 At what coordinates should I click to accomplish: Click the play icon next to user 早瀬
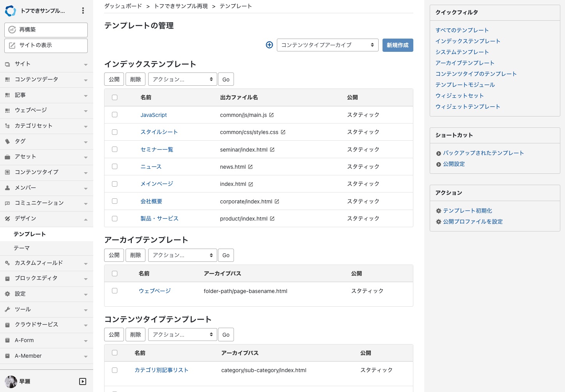point(83,381)
